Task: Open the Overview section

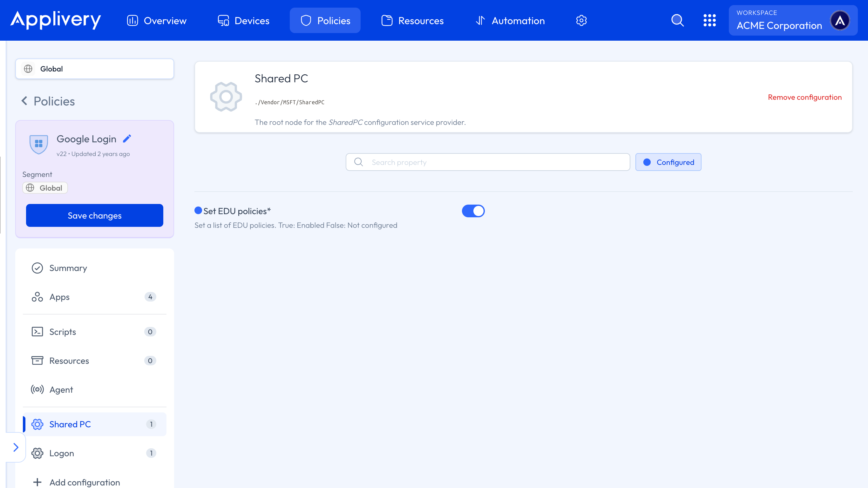Action: click(157, 20)
